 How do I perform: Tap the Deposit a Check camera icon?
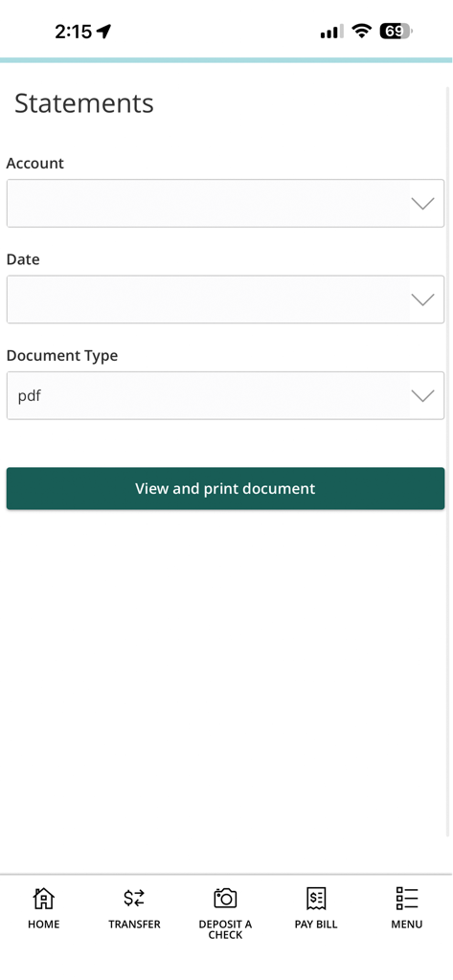225,898
